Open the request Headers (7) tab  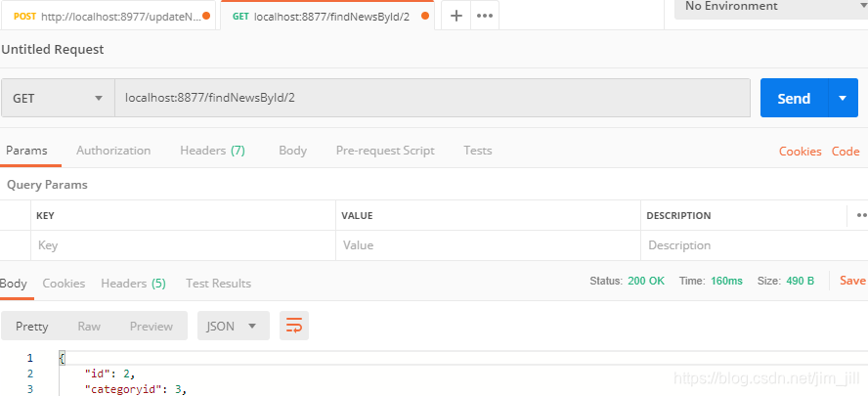point(212,151)
